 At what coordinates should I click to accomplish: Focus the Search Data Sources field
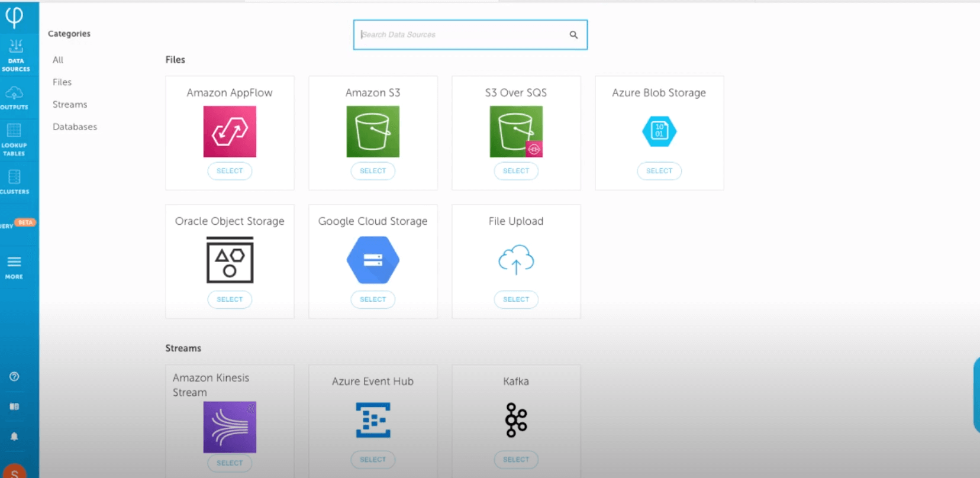pos(462,35)
